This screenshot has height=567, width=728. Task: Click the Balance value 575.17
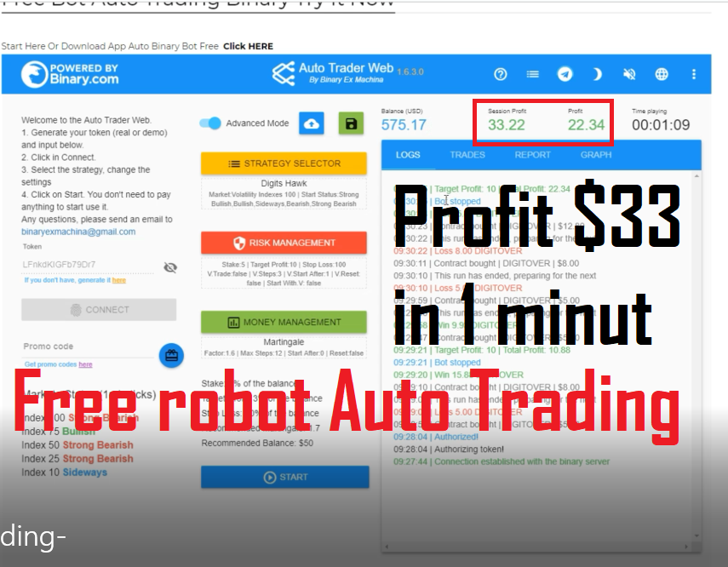pos(404,125)
